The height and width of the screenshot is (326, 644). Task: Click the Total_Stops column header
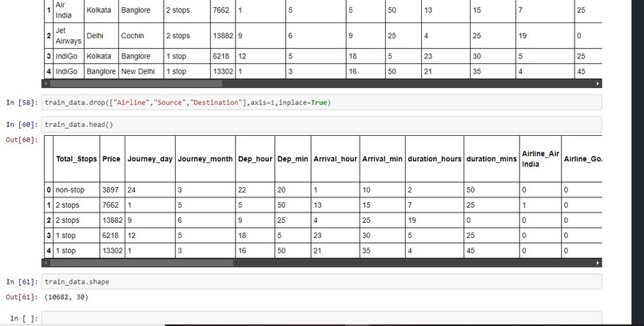tap(77, 159)
